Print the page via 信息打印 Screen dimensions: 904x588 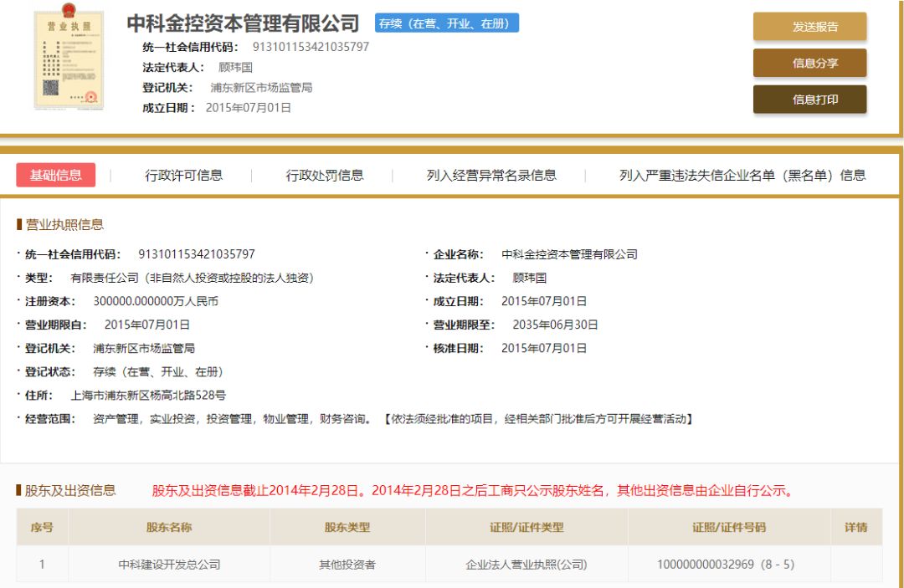click(809, 100)
